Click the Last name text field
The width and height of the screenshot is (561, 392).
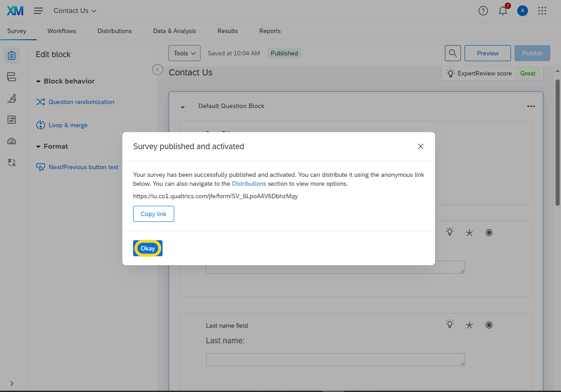pyautogui.click(x=335, y=359)
